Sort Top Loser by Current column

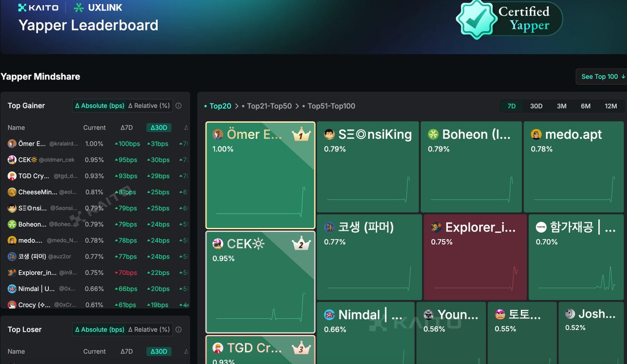click(95, 351)
